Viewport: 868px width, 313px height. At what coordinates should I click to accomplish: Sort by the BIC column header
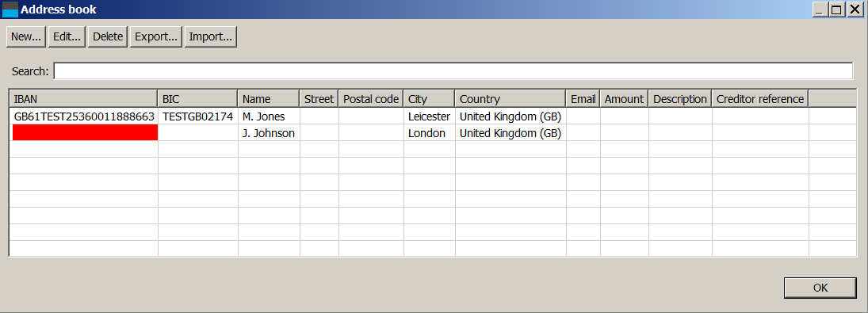198,99
